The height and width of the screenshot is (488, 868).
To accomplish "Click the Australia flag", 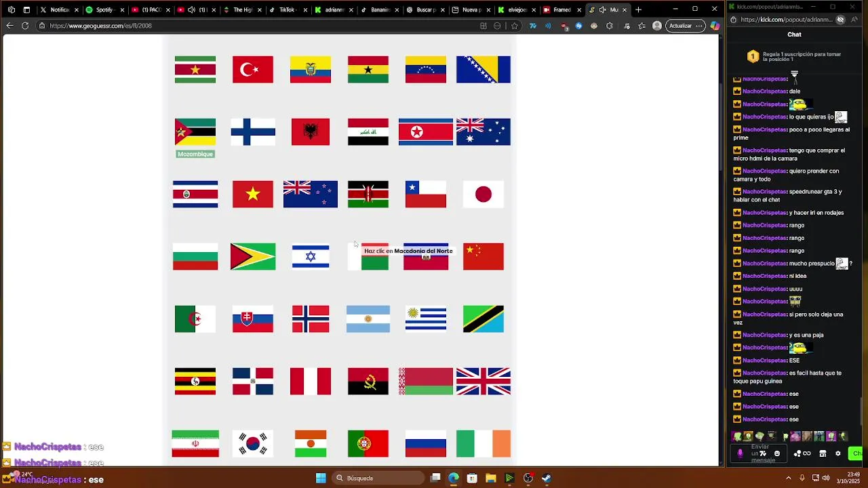I will pyautogui.click(x=484, y=132).
